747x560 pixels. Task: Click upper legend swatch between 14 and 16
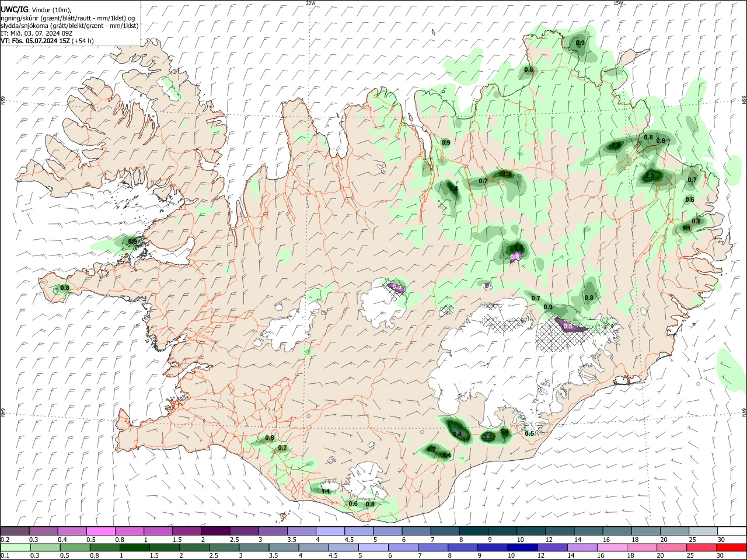click(588, 531)
